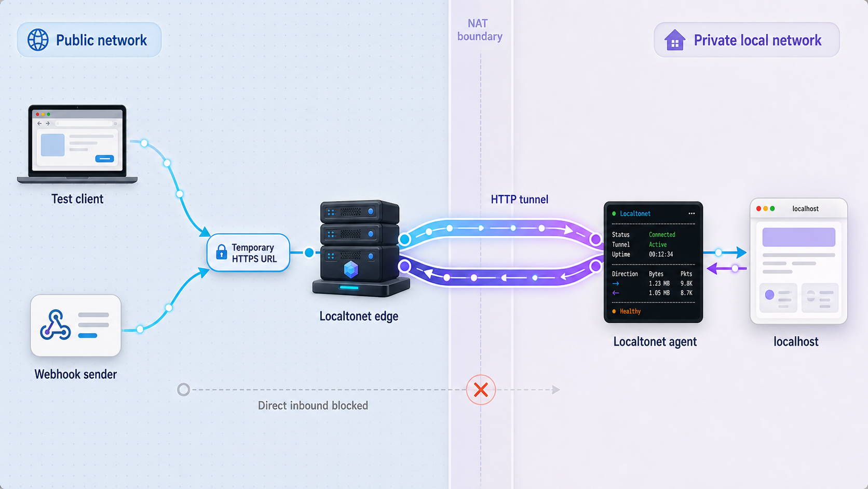Click the 'Test client' caption
The width and height of the screenshot is (868, 489).
tap(77, 199)
